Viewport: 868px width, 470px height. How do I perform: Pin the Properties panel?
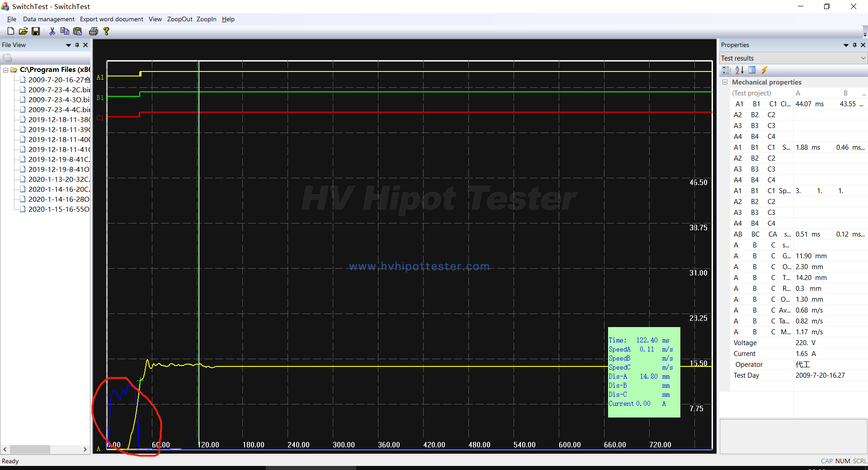854,45
